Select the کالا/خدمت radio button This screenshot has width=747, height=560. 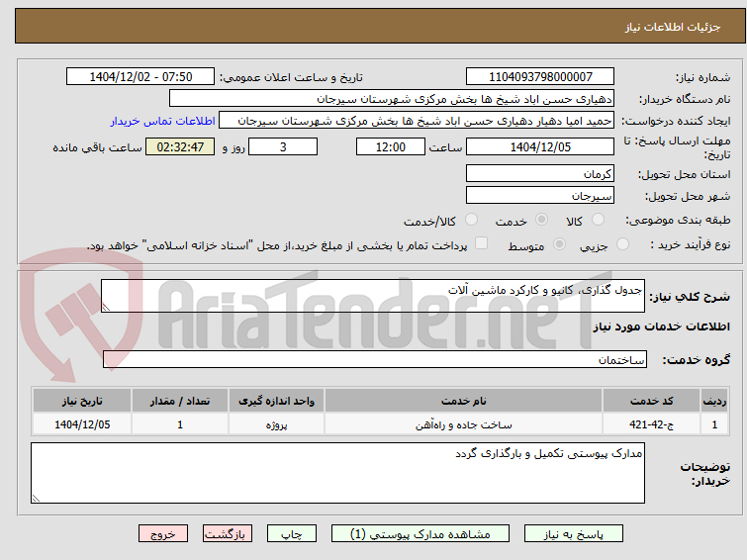pyautogui.click(x=471, y=220)
